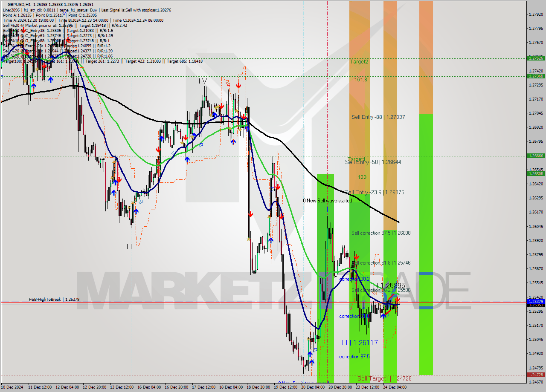Click the green 1.27368 price tag

[x=535, y=76]
